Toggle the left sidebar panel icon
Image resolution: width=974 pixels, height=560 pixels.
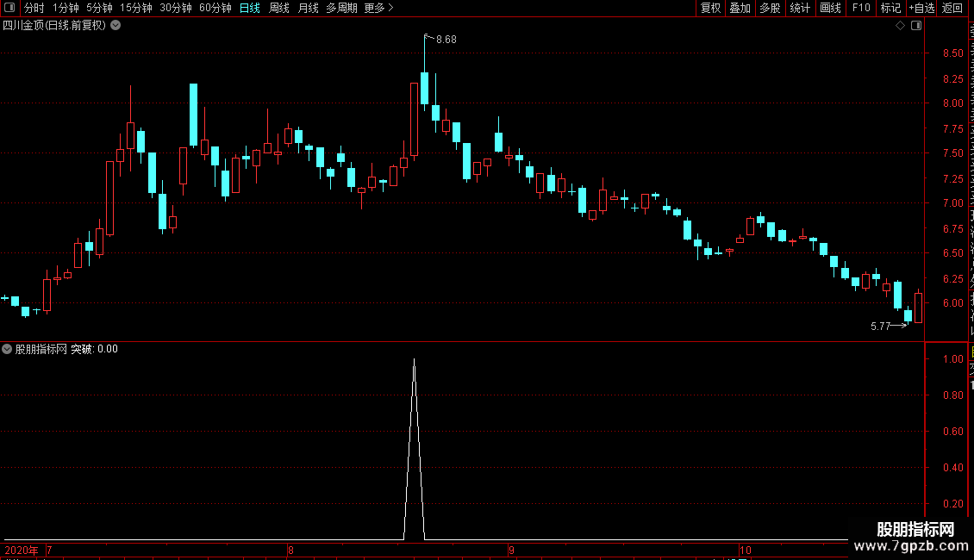pos(9,8)
